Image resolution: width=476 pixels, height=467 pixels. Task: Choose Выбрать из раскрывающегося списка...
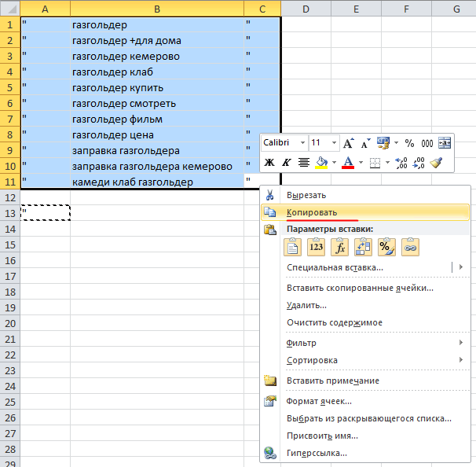365,418
